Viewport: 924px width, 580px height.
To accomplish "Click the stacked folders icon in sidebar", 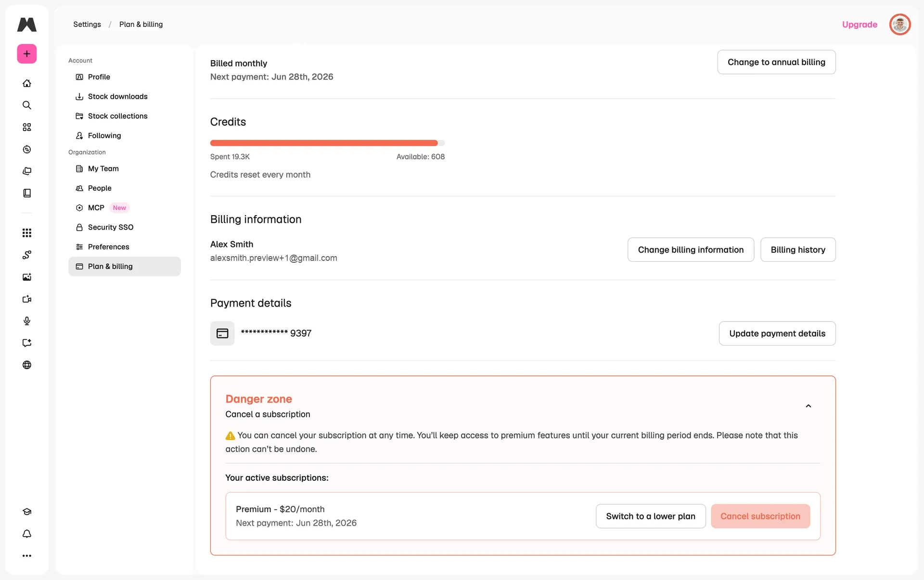I will tap(27, 171).
